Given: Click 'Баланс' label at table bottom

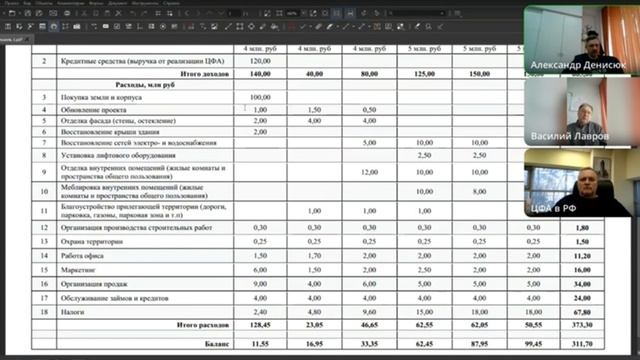Looking at the screenshot, I should click(217, 344).
